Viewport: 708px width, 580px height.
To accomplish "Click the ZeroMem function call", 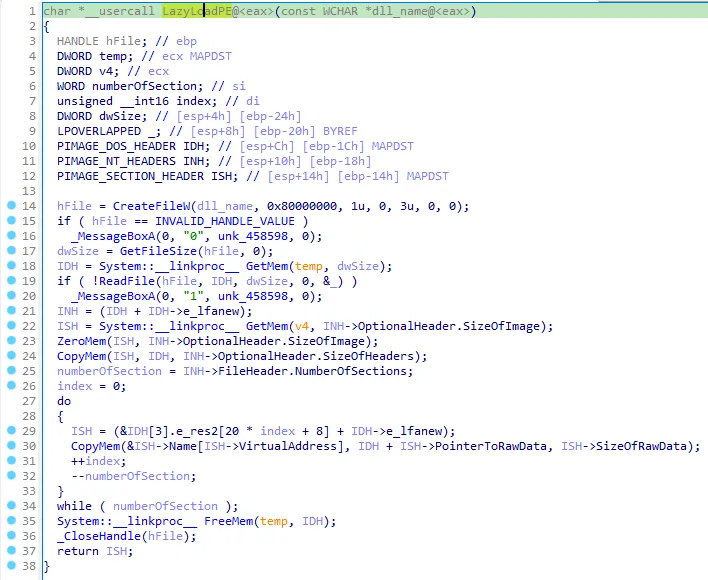I will 81,341.
